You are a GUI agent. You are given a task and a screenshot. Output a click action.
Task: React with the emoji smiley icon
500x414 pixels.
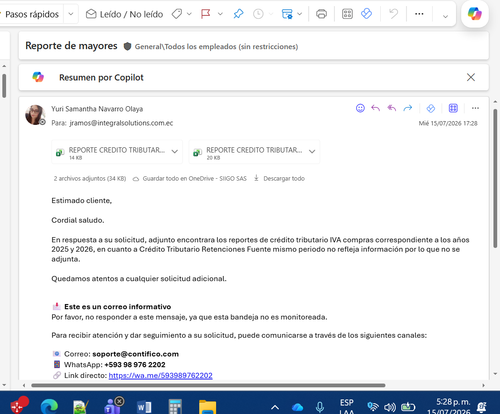(360, 108)
